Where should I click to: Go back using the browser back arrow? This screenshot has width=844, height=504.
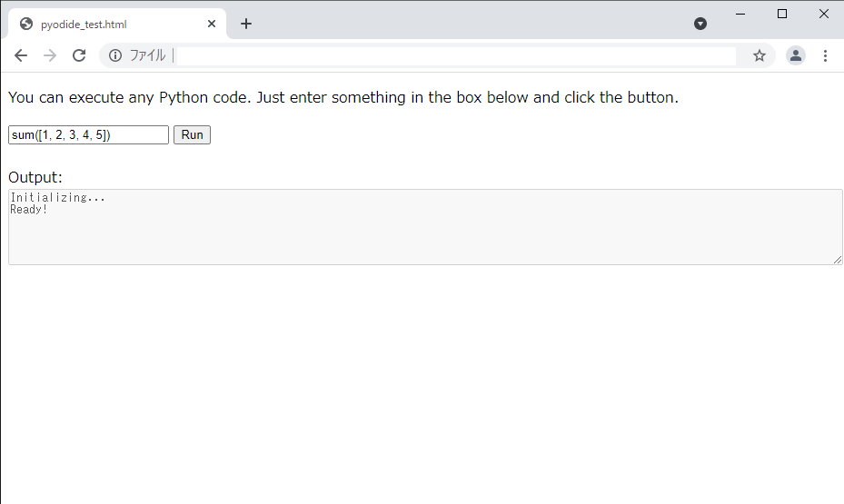tap(21, 55)
